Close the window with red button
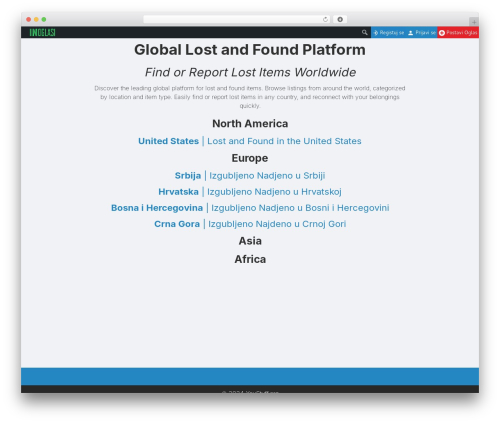The image size is (500, 423). tap(29, 19)
